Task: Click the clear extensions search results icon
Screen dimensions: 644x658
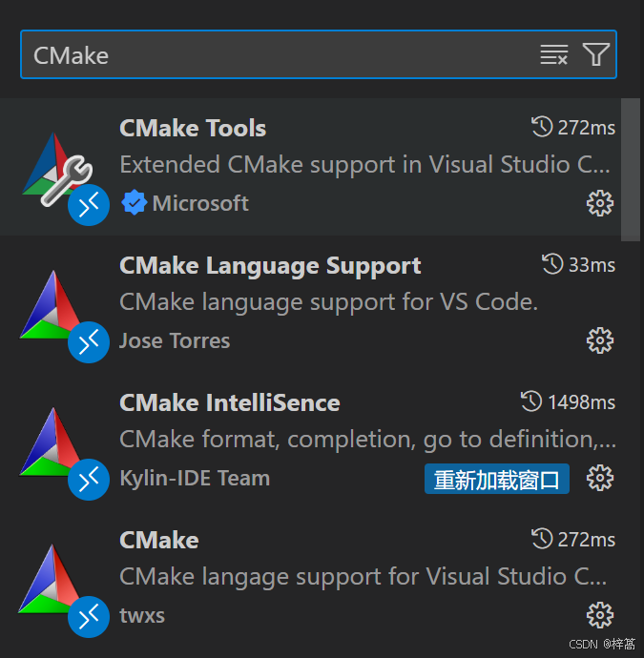Action: coord(553,54)
